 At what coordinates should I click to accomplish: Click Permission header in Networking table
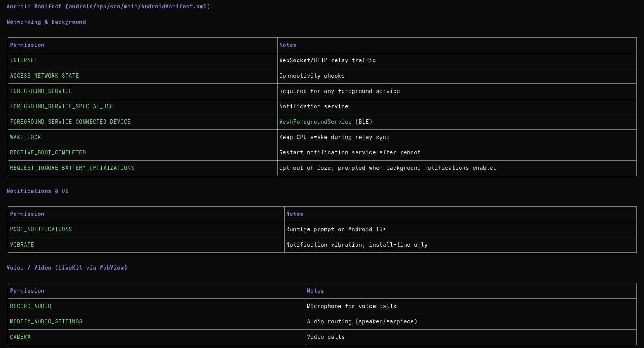[27, 45]
